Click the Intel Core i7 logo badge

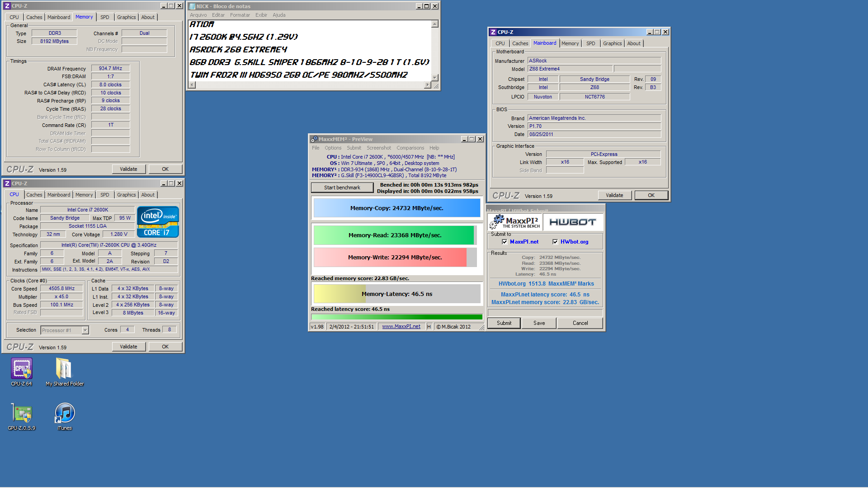tap(158, 222)
